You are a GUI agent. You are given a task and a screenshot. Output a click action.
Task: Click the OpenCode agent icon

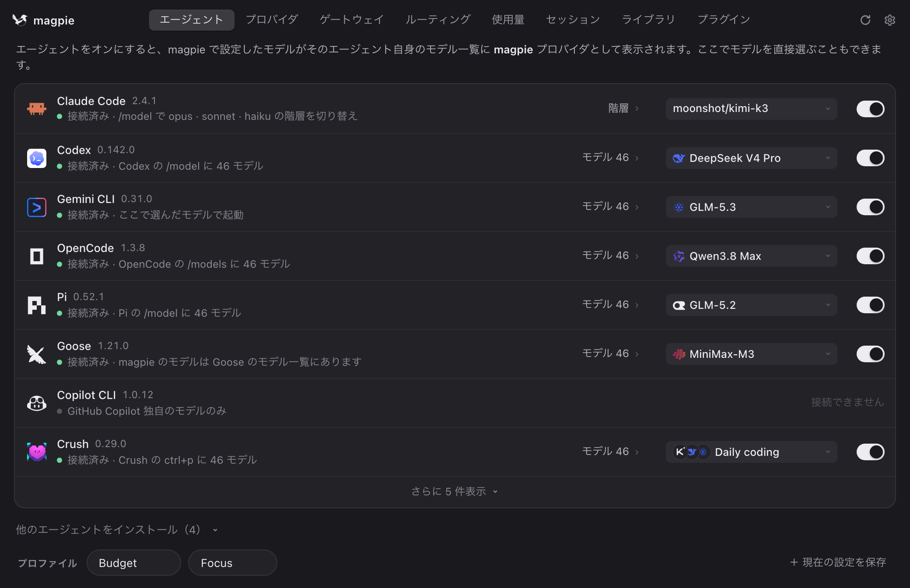tap(37, 256)
